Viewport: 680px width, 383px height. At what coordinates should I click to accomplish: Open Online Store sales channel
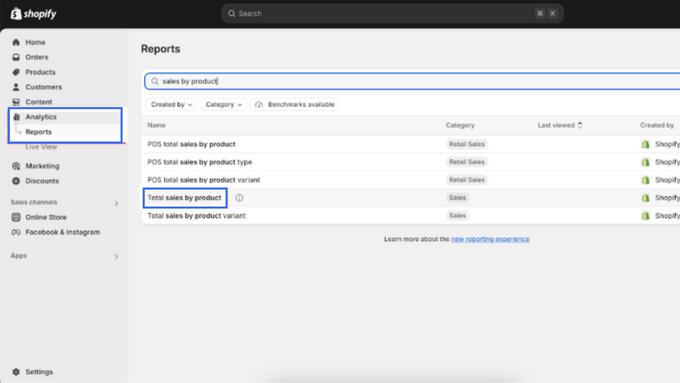[46, 217]
